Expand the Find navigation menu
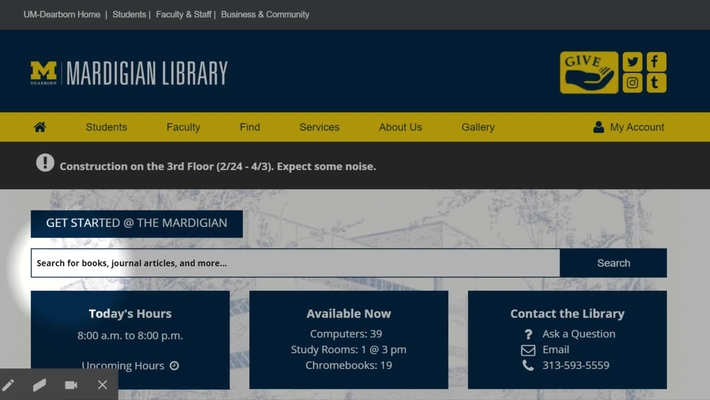Screen dimensions: 710x400 tap(250, 127)
